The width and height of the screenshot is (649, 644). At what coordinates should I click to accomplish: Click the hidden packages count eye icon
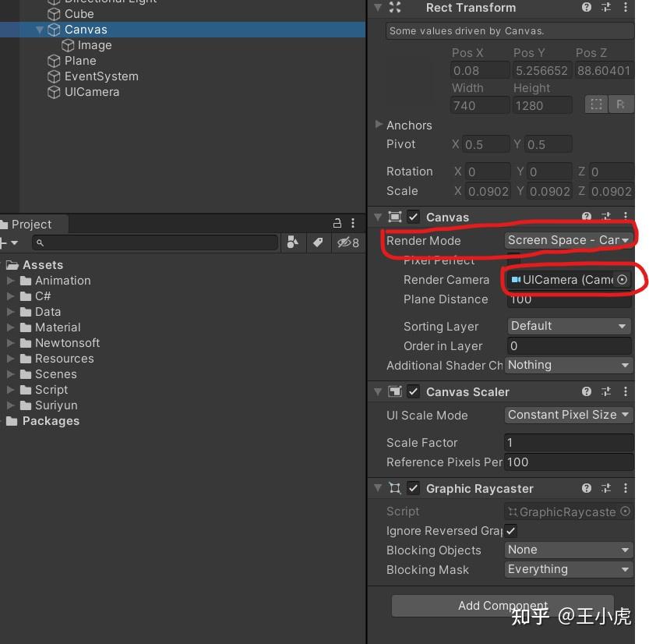pos(344,242)
